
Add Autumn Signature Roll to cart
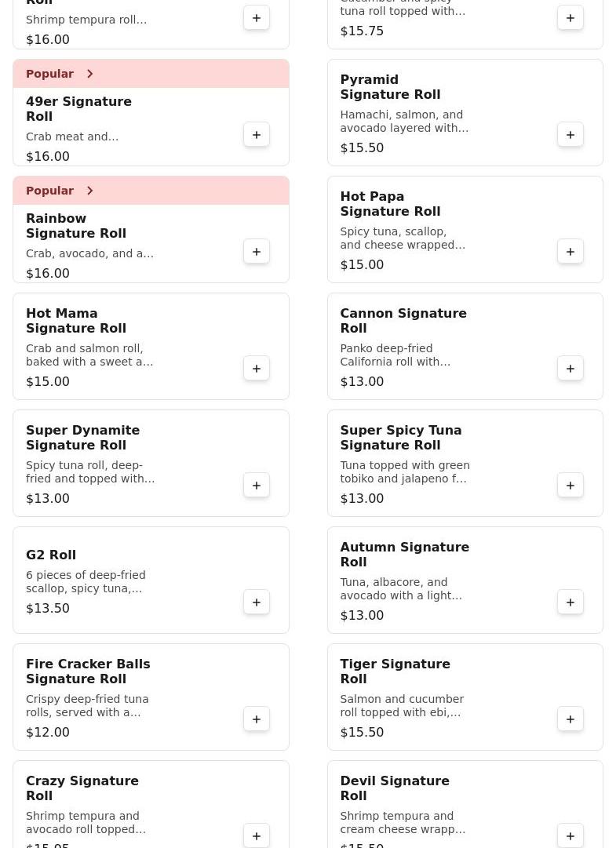(570, 602)
